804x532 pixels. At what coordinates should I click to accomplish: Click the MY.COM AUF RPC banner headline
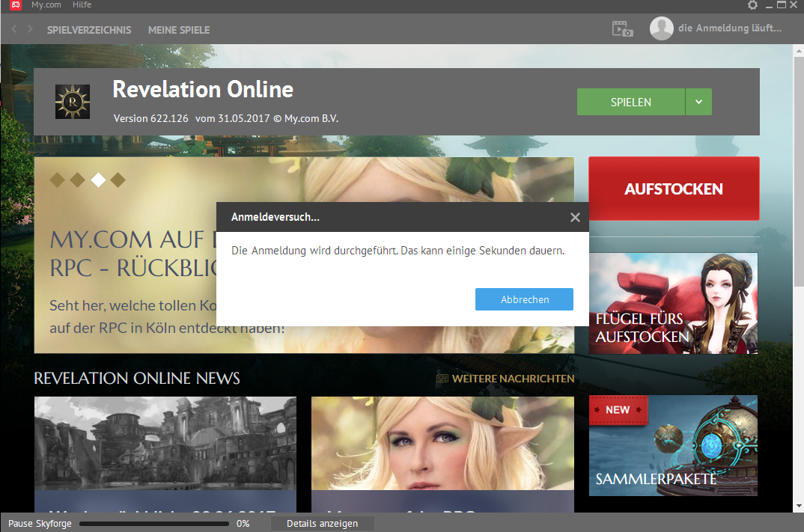(133, 254)
